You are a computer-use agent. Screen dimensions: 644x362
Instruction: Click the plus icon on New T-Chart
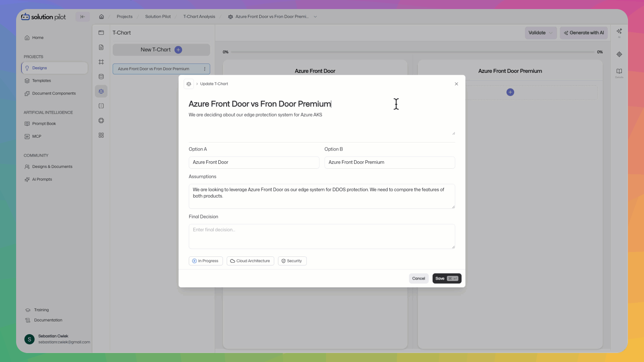[x=178, y=50]
